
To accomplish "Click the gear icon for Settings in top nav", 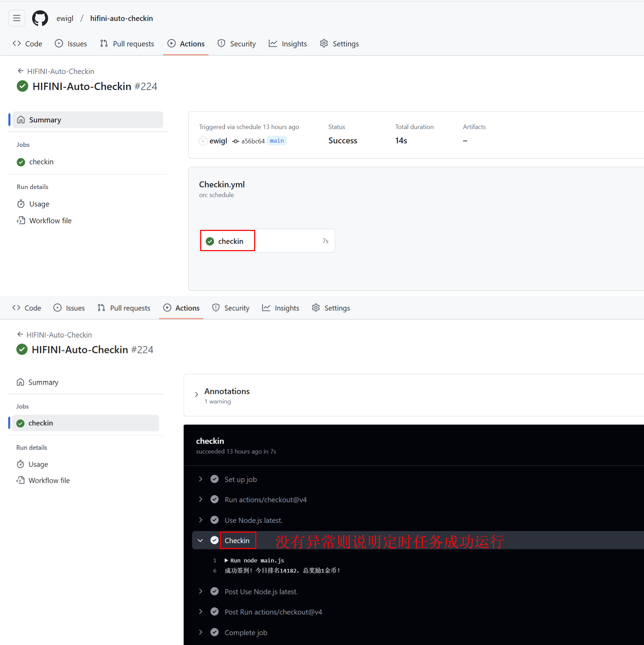I will pyautogui.click(x=324, y=44).
